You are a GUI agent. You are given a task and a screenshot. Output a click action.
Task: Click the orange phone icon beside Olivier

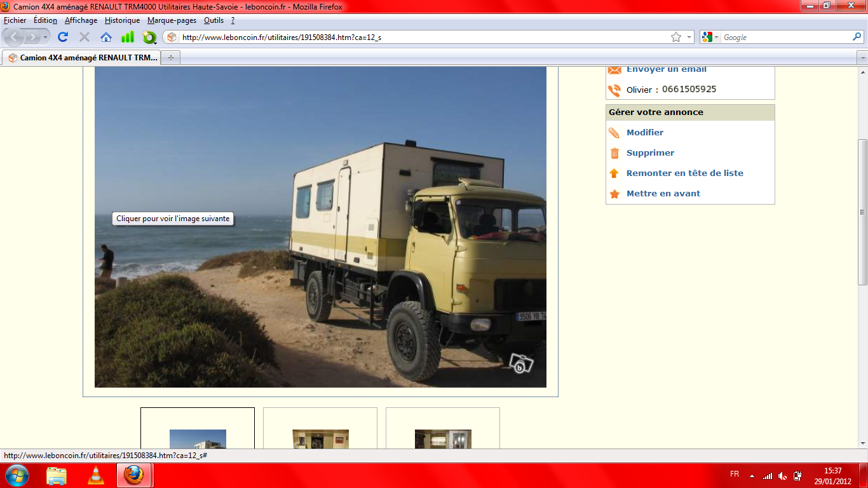tap(614, 90)
